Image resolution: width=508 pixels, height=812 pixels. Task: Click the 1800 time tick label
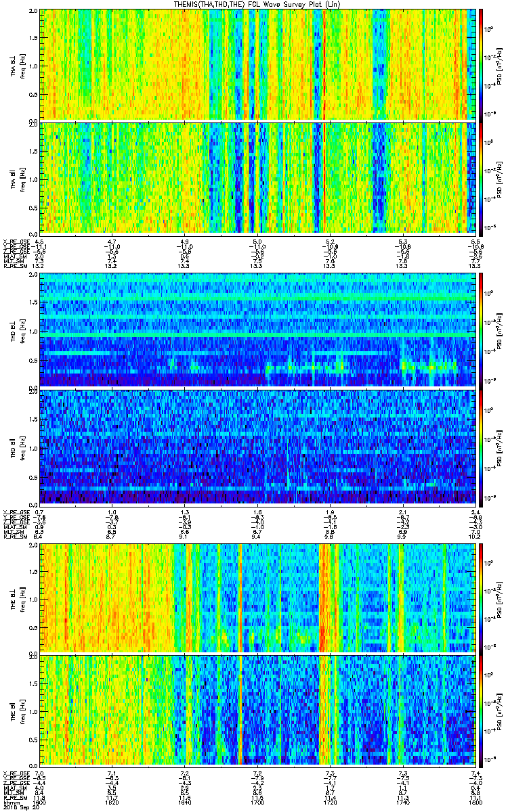(x=475, y=802)
